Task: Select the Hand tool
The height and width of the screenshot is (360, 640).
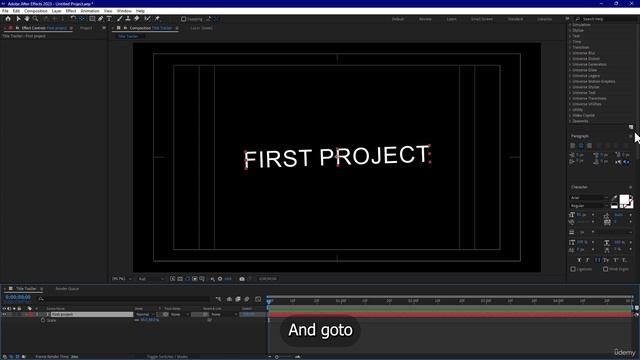Action: click(x=27, y=19)
